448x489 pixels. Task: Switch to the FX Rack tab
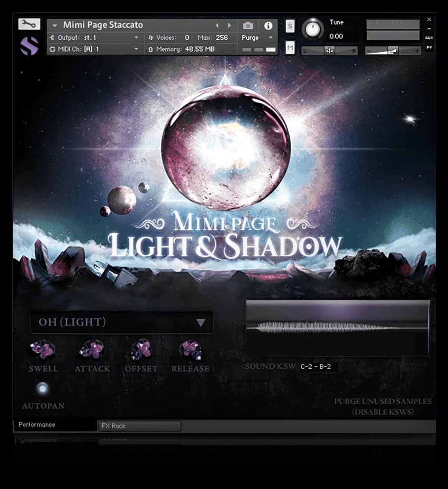[x=140, y=426]
